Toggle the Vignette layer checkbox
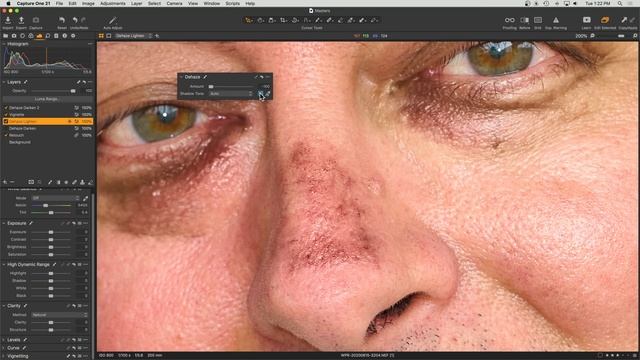The width and height of the screenshot is (640, 360). tap(6, 115)
